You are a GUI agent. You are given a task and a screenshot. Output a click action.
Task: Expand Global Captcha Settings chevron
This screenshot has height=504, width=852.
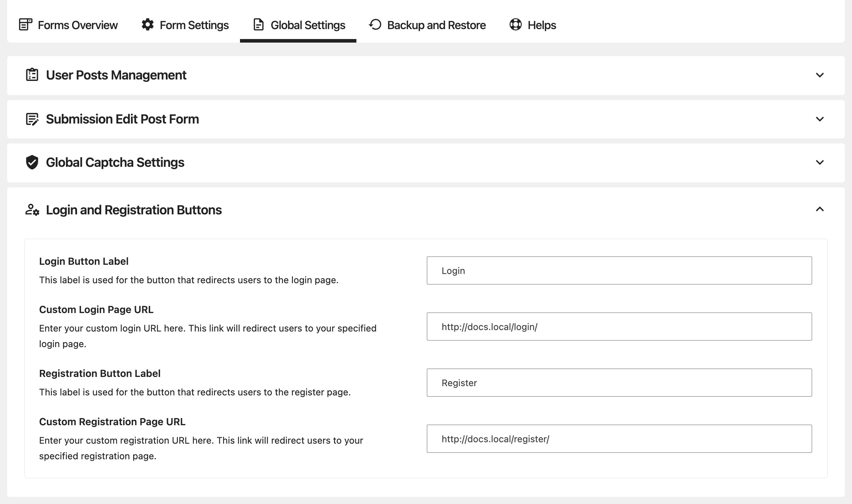tap(820, 163)
